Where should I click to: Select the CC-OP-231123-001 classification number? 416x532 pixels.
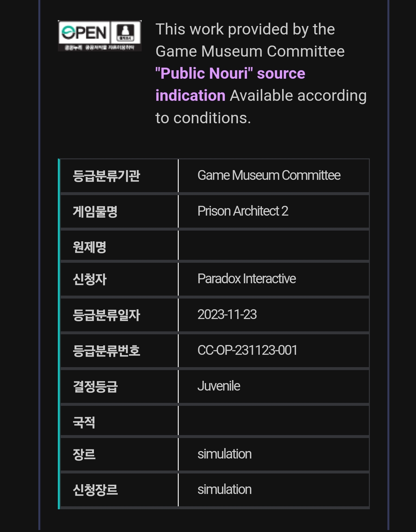(x=247, y=351)
